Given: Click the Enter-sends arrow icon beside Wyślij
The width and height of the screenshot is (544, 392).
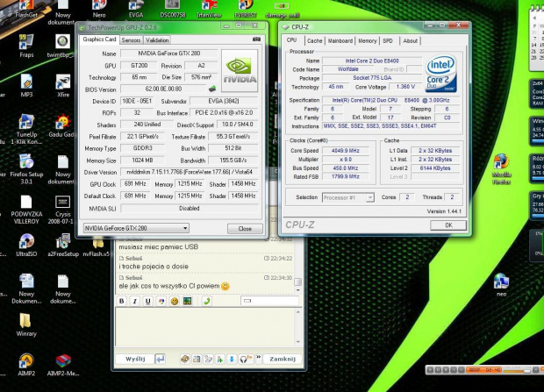Looking at the screenshot, I should [x=160, y=359].
